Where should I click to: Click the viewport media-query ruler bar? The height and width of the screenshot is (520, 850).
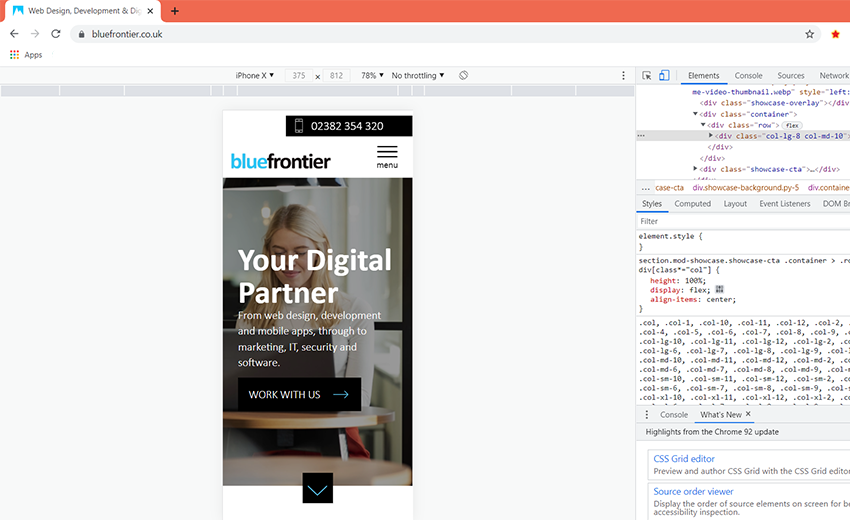click(318, 91)
